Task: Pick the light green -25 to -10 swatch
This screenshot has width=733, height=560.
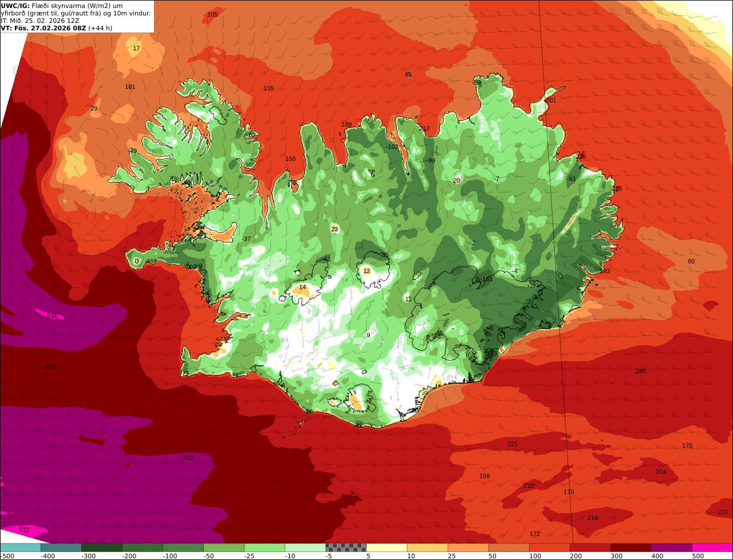Action: (265, 547)
